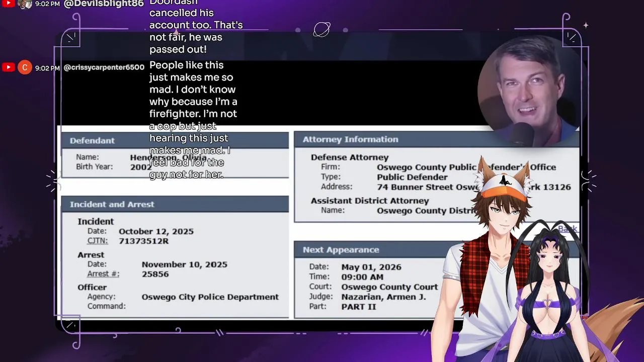
Task: Open @Devilsblight86's profile avatar
Action: (25, 4)
